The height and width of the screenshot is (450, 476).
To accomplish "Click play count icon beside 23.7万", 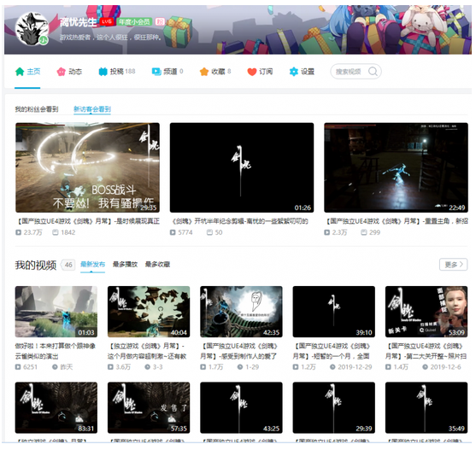I will pos(19,232).
